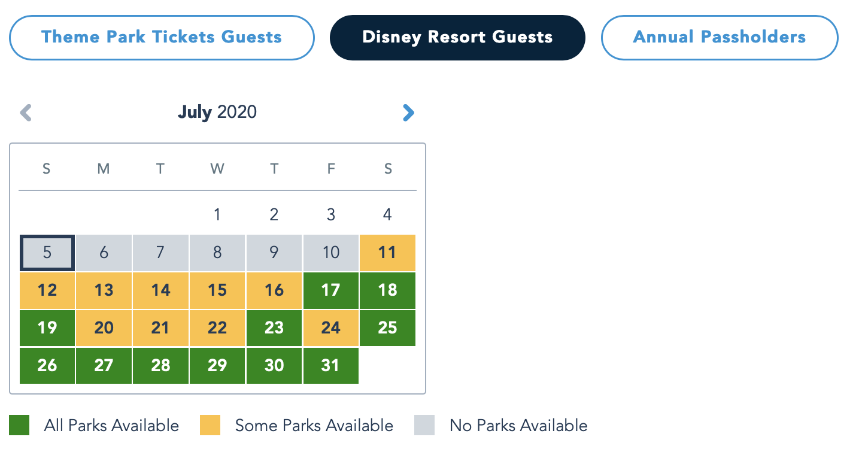Select the Disney Resort Guests tab
The height and width of the screenshot is (455, 868).
tap(457, 37)
